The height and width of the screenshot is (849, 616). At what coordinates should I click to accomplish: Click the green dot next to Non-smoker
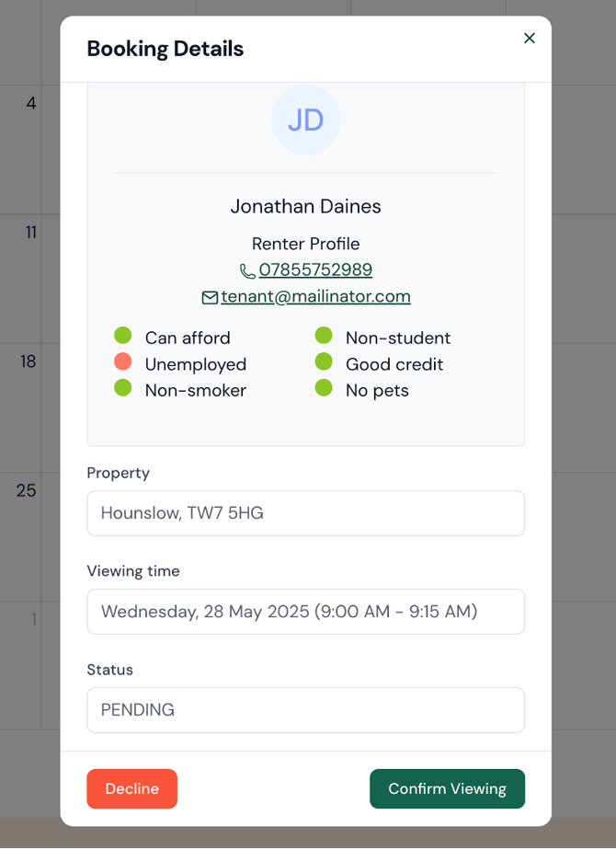pos(123,388)
